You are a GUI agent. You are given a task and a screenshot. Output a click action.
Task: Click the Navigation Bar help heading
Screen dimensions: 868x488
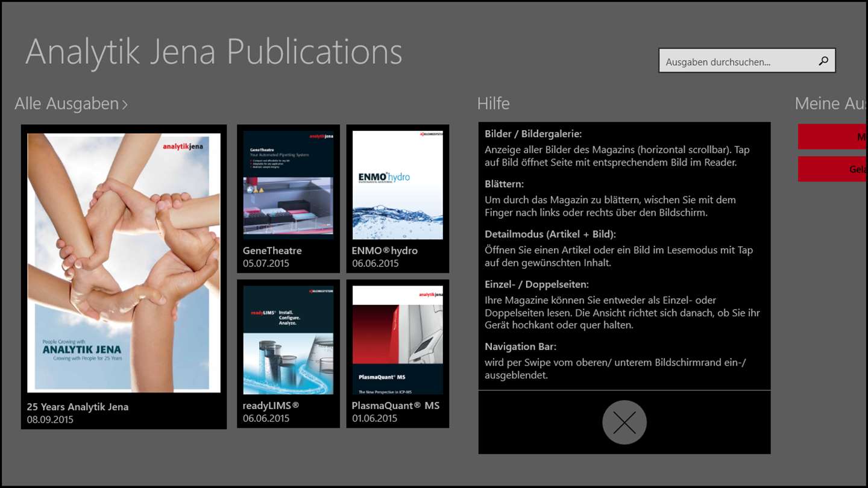click(521, 346)
